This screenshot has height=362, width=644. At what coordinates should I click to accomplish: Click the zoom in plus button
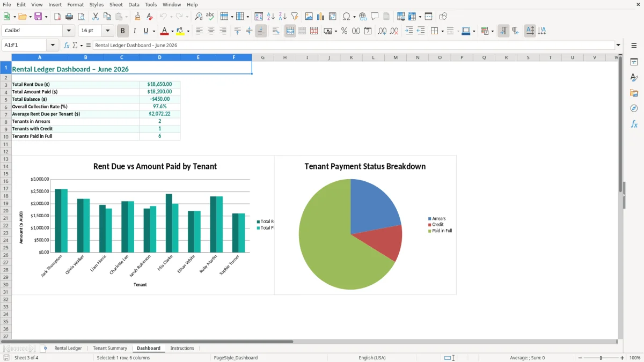pos(623,358)
